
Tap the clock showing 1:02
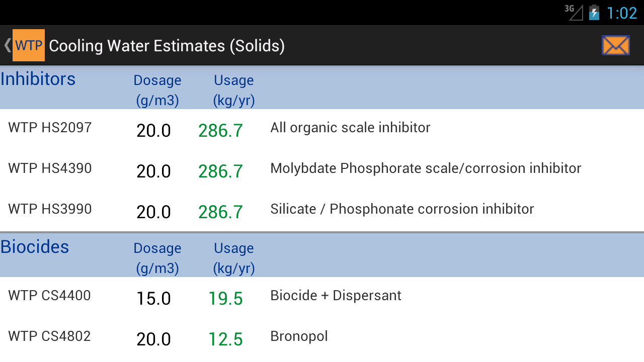coord(622,13)
